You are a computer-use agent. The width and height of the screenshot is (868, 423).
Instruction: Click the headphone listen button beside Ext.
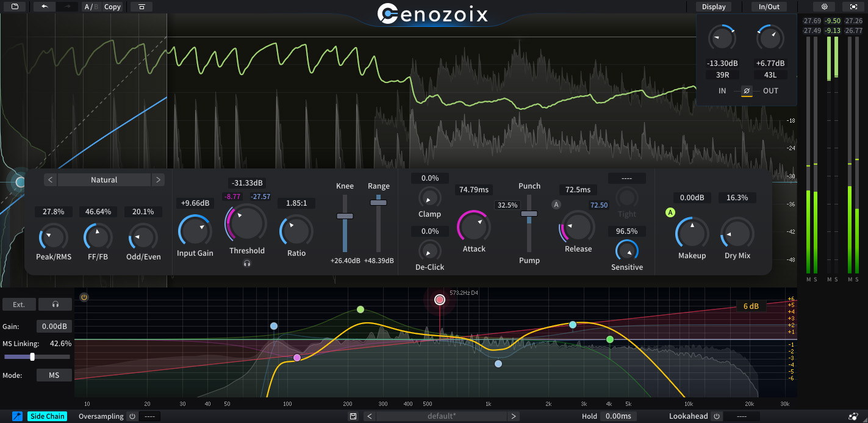pyautogui.click(x=56, y=304)
